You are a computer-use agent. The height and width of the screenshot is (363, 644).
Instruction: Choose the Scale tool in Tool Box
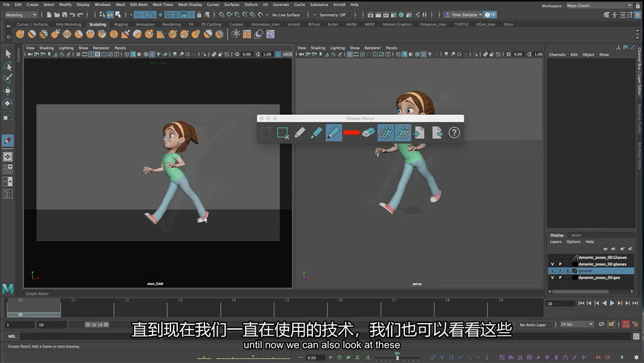tap(7, 116)
